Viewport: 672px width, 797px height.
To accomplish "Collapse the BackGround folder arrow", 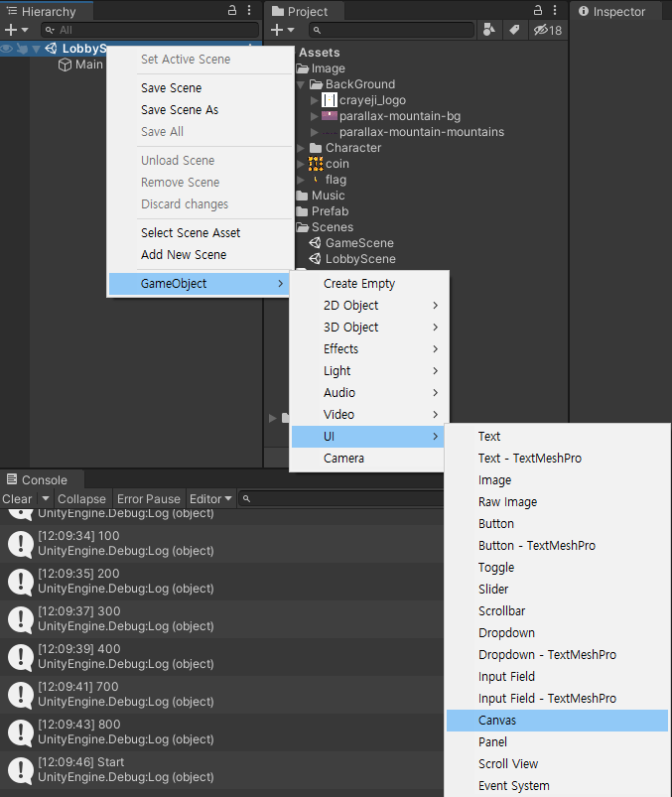I will [x=301, y=84].
